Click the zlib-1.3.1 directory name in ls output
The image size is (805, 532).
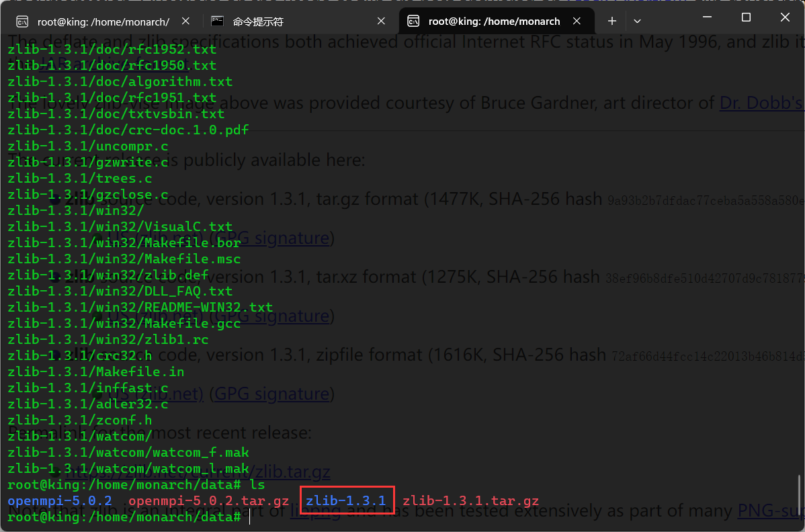pyautogui.click(x=346, y=500)
